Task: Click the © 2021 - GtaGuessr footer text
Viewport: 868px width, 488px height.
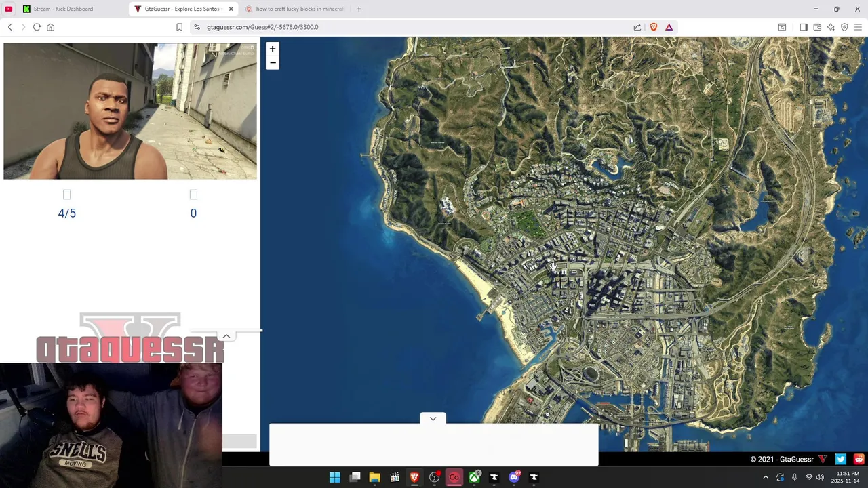Action: point(782,459)
